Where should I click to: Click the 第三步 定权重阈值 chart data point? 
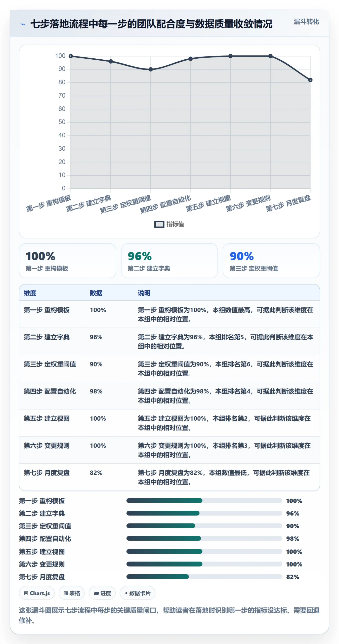(x=151, y=69)
